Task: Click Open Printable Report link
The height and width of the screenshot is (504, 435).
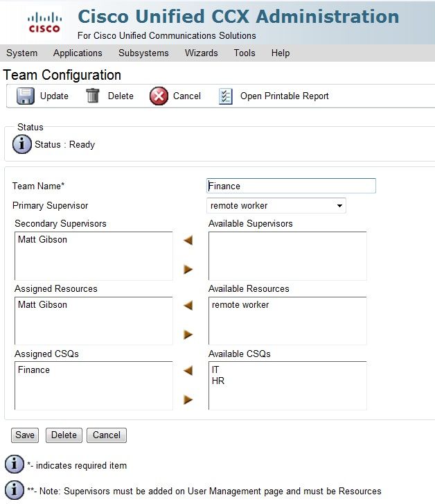Action: [x=285, y=96]
